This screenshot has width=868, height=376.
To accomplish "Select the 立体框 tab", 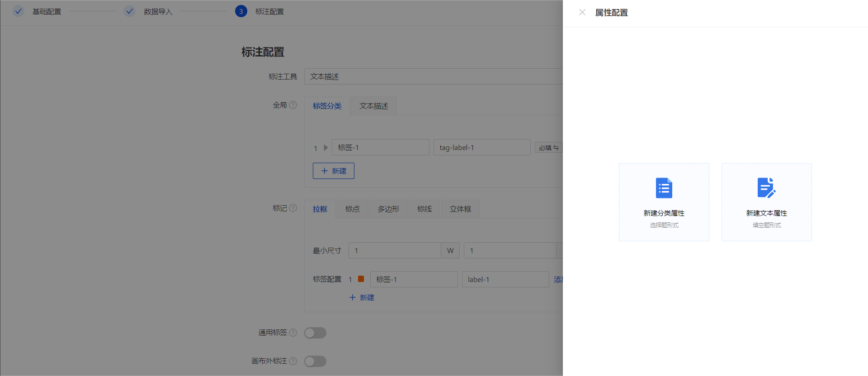I will 461,209.
